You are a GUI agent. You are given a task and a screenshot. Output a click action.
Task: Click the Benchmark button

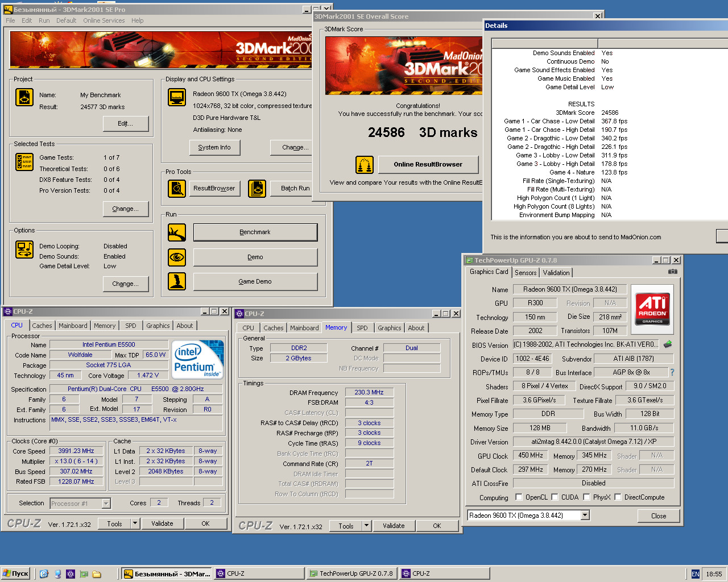(x=255, y=232)
